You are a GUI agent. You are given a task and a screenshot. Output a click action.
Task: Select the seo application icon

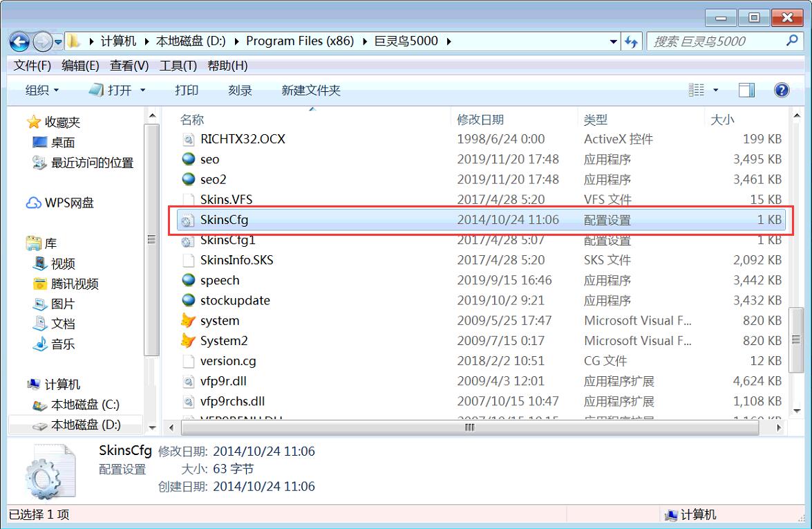pos(189,159)
